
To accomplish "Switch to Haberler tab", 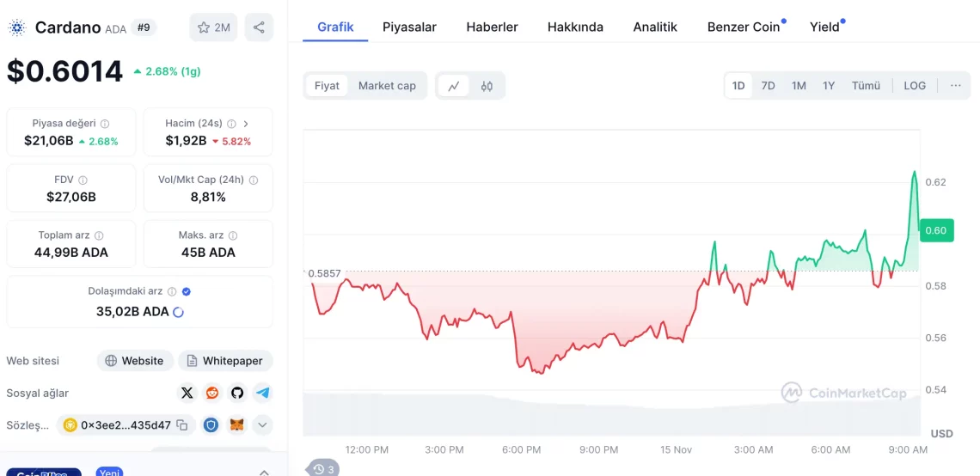I will (x=492, y=27).
